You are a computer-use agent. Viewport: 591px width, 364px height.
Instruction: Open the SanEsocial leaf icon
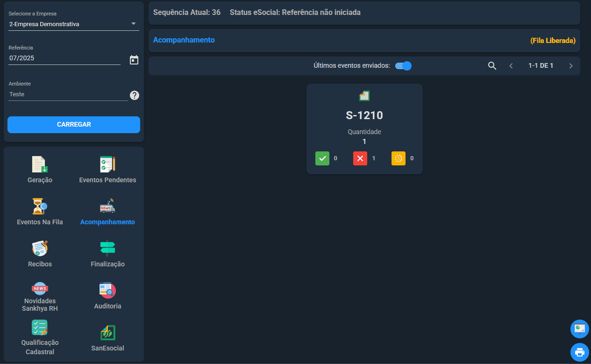[x=107, y=332]
